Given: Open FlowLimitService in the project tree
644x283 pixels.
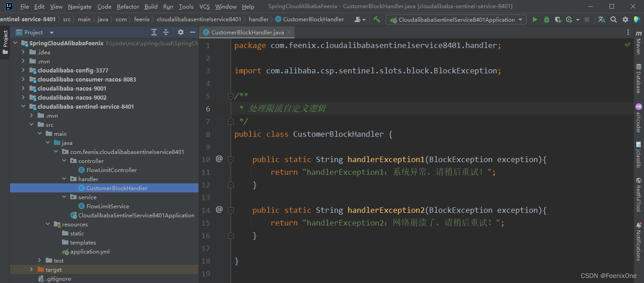Looking at the screenshot, I should (x=108, y=206).
